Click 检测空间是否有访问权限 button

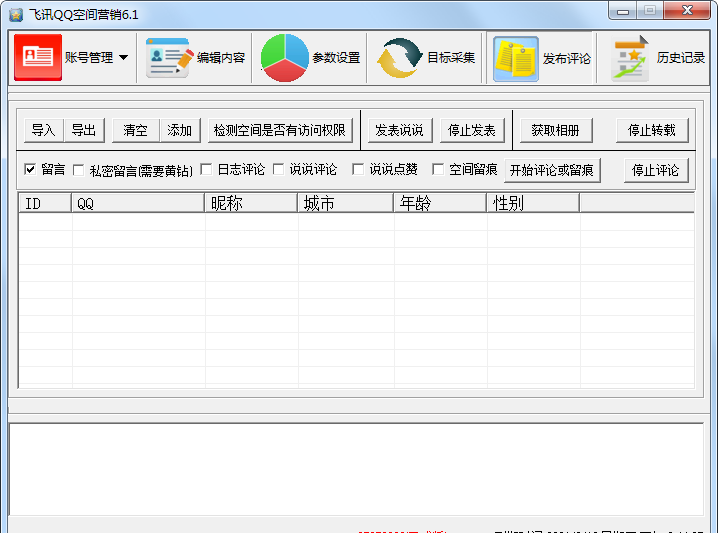pos(280,131)
